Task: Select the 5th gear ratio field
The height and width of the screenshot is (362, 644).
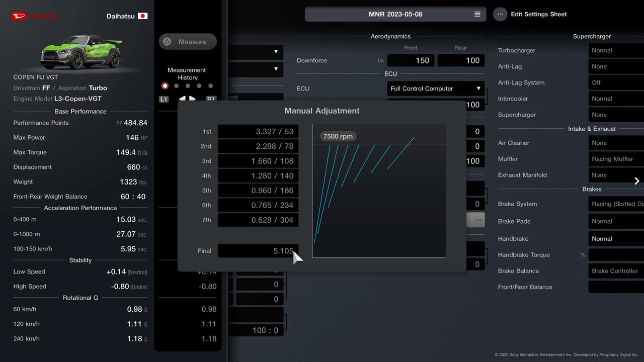Action: pos(258,191)
